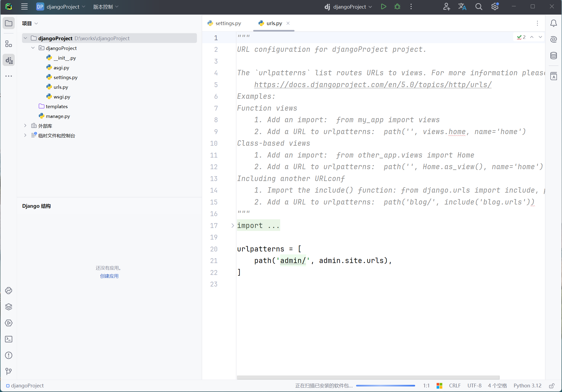Change CRLF line separator in status bar
The image size is (562, 392).
pyautogui.click(x=455, y=386)
